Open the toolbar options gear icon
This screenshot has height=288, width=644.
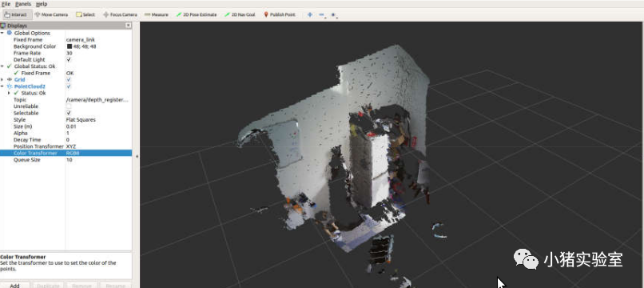point(333,15)
